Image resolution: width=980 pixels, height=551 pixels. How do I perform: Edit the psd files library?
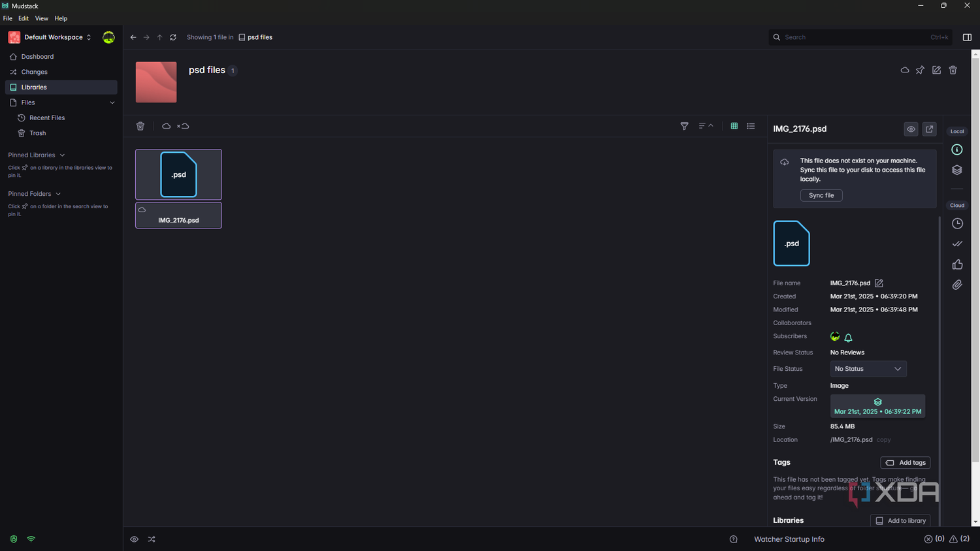[937, 70]
